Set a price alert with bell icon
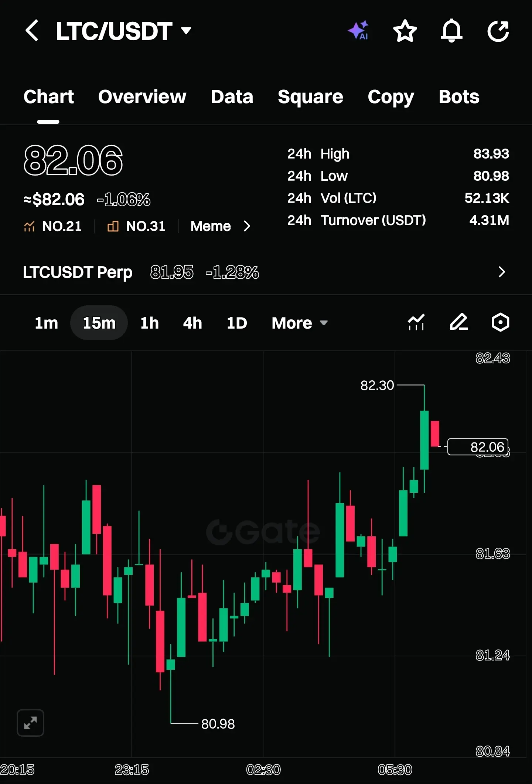The height and width of the screenshot is (784, 532). click(x=451, y=31)
